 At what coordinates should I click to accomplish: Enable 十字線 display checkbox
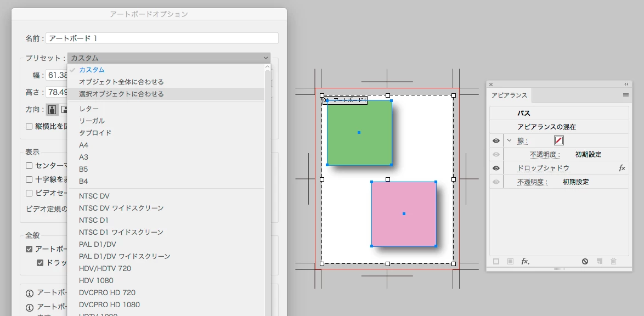coord(29,179)
